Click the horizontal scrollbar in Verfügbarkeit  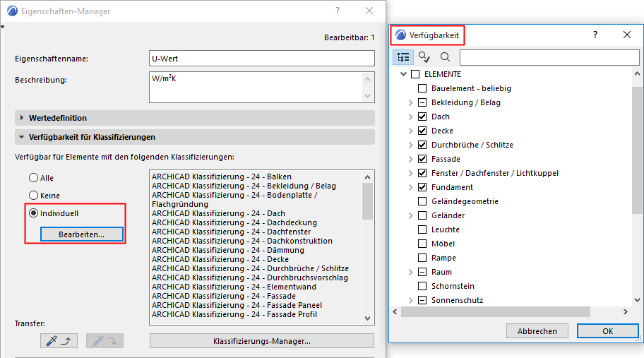click(494, 311)
